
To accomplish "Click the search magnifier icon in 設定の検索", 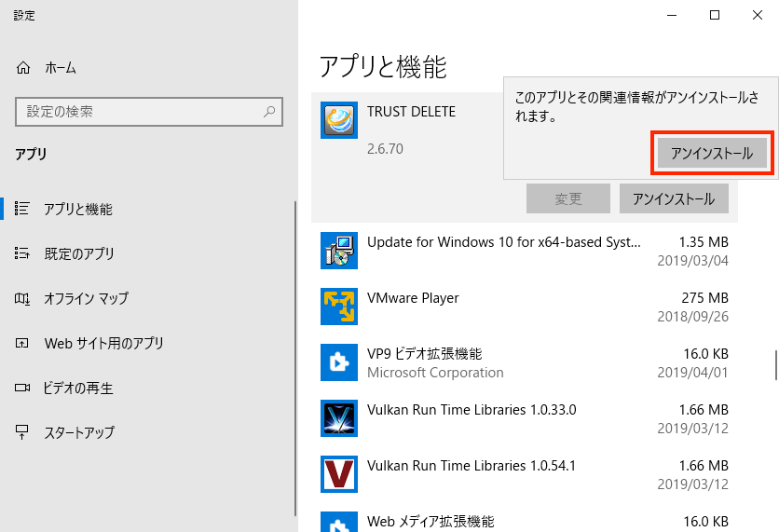I will click(x=269, y=112).
